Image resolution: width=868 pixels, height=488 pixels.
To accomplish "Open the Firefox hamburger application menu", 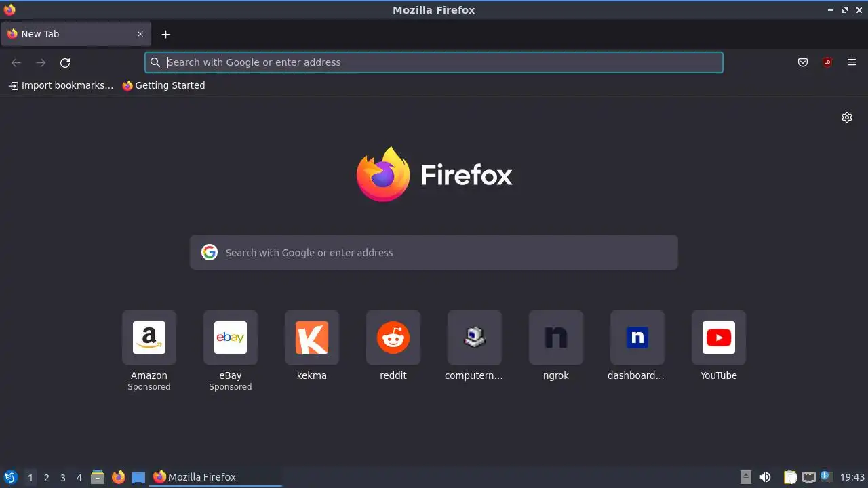I will (852, 62).
